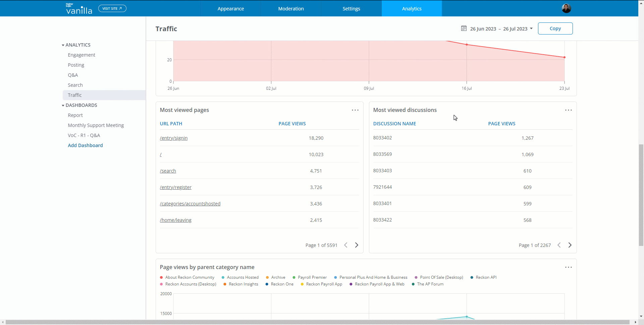
Task: Click the vertical scrollbar thumb
Action: coord(641,195)
